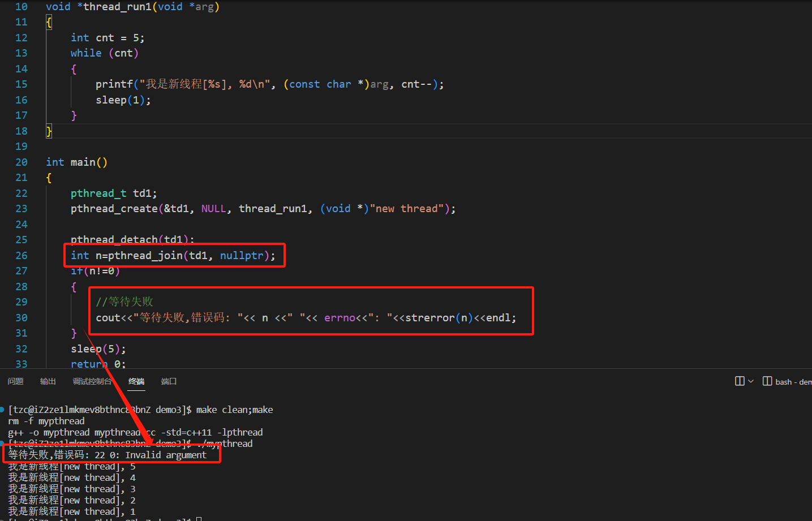812x521 pixels.
Task: Click the printf call on line 15
Action: pos(114,84)
